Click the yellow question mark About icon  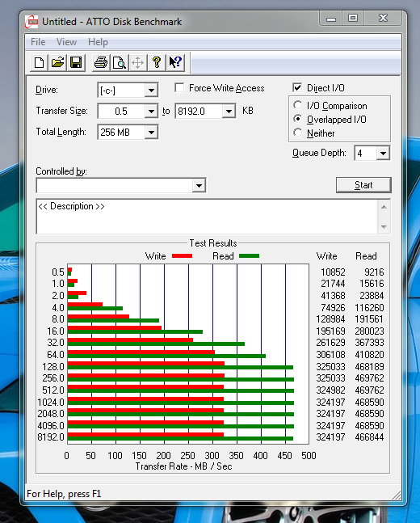click(157, 62)
